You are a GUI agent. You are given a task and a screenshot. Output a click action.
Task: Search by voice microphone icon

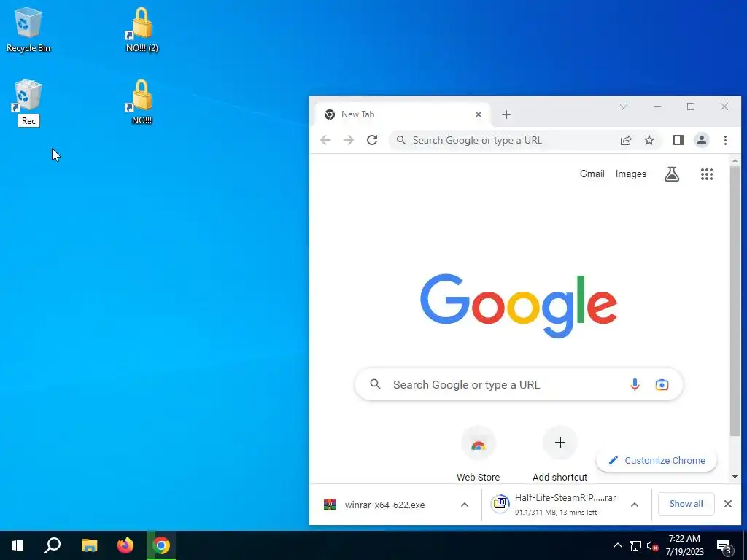(635, 384)
